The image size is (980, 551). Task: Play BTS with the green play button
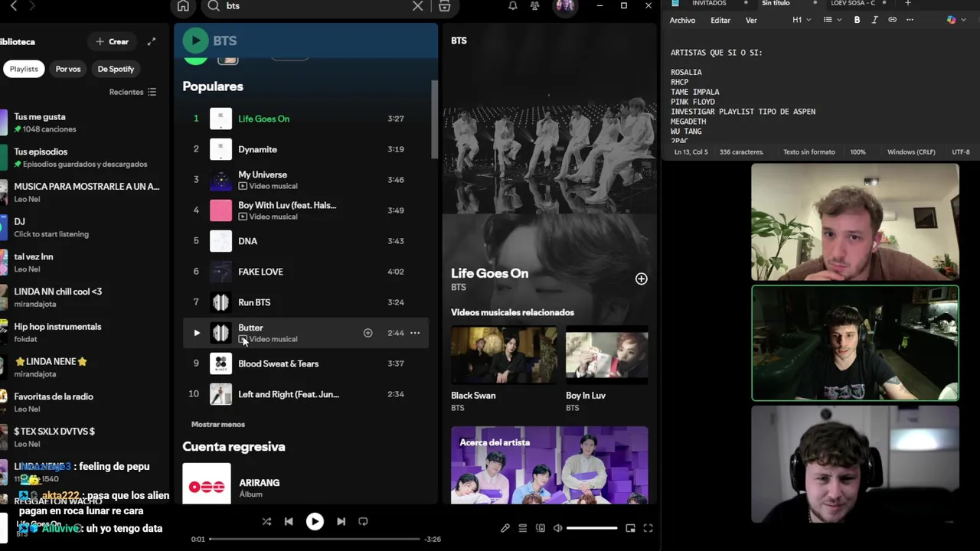(195, 41)
